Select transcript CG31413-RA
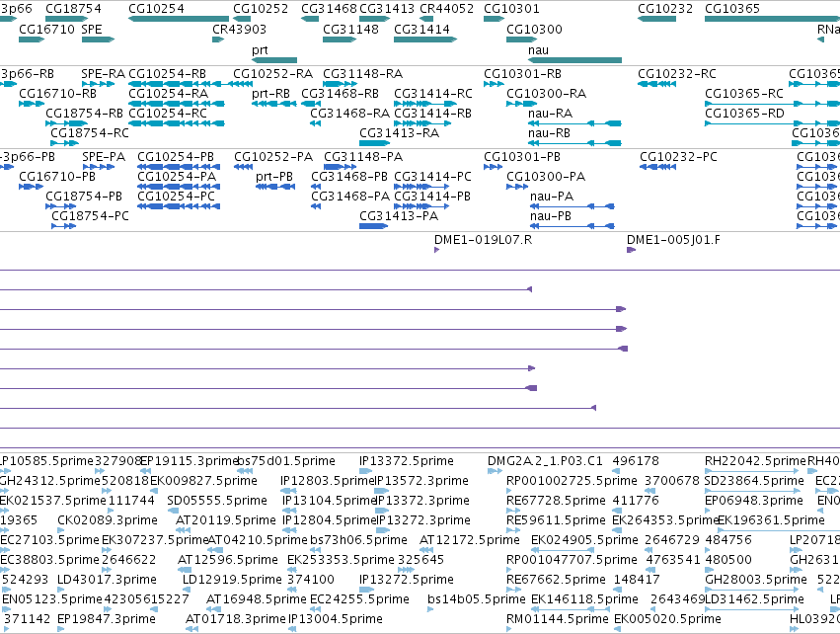The width and height of the screenshot is (840, 634). [399, 133]
